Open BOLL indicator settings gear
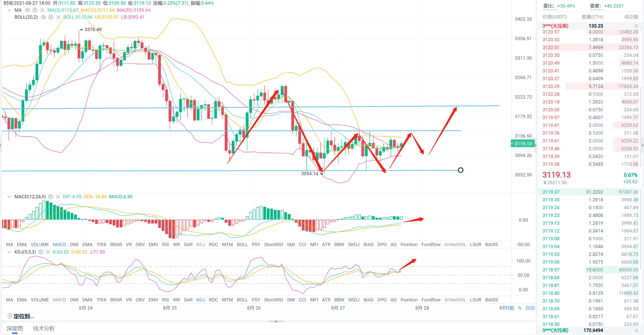644x335 pixels. pos(51,17)
